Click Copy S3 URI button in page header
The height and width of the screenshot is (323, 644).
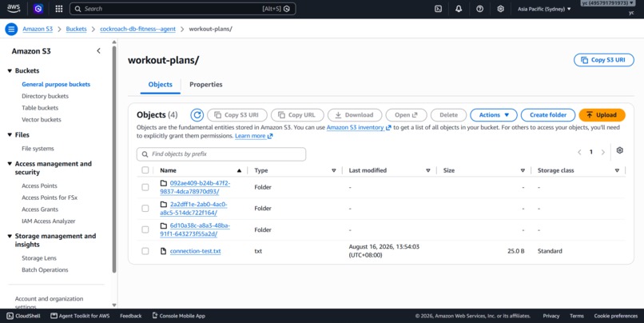[604, 60]
